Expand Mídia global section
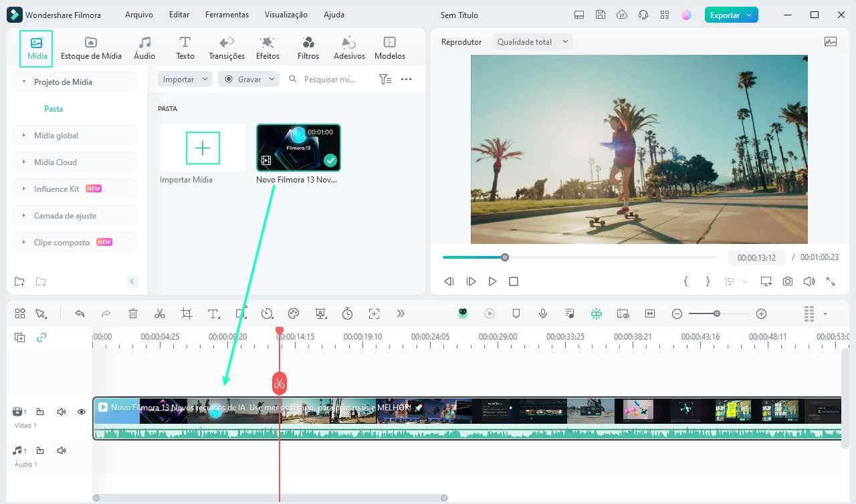Image resolution: width=856 pixels, height=504 pixels. point(75,135)
